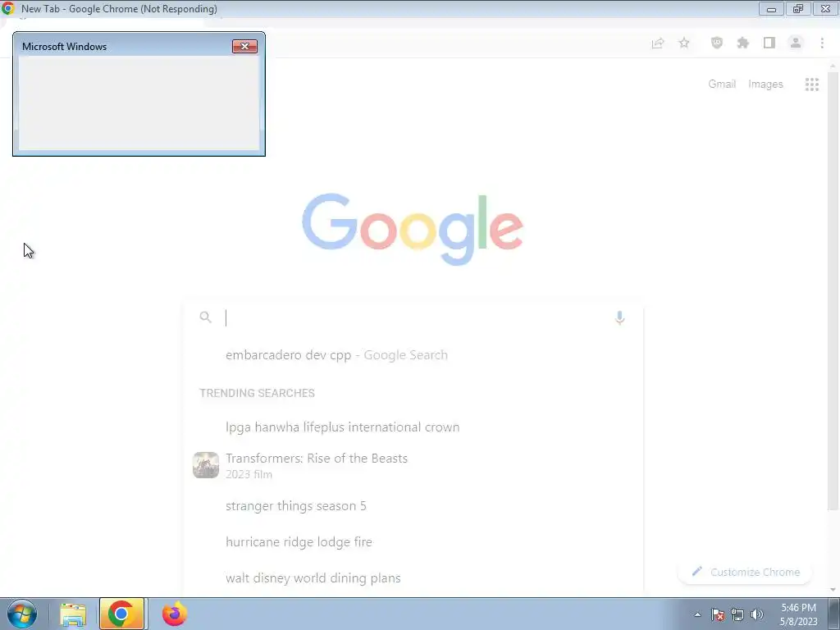
Task: Launch Firefox from the taskbar
Action: coord(175,614)
